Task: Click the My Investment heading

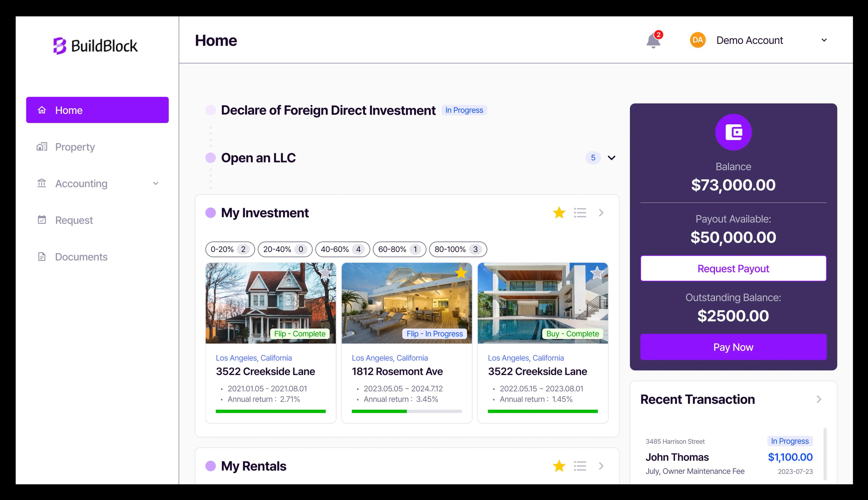Action: [x=265, y=213]
